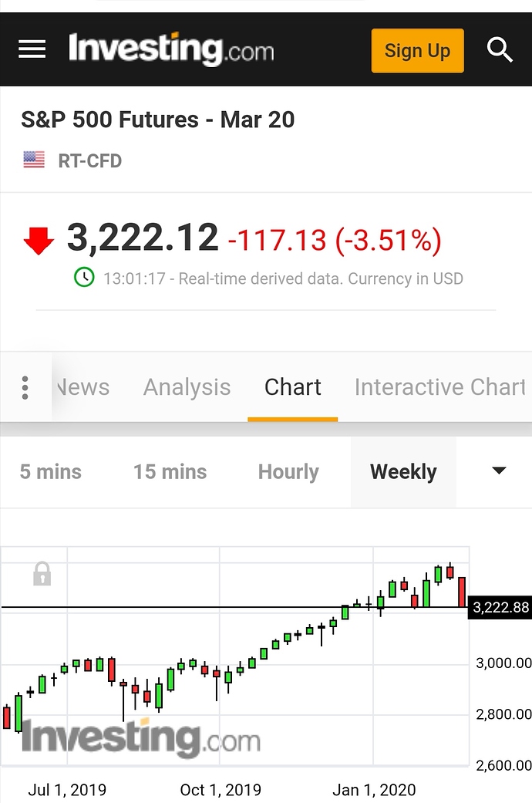Screen dimensions: 532x803
Task: Go to the News tab
Action: click(x=83, y=387)
